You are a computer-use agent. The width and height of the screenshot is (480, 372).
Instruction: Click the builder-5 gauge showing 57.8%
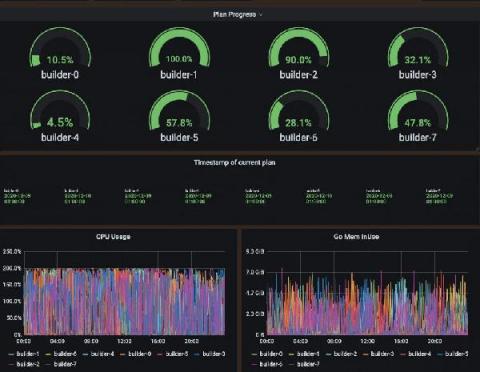click(179, 110)
